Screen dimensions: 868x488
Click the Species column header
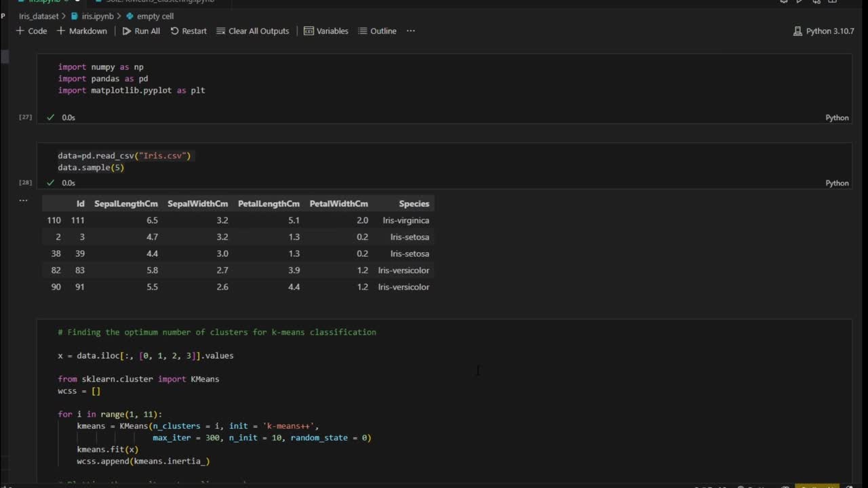point(414,204)
